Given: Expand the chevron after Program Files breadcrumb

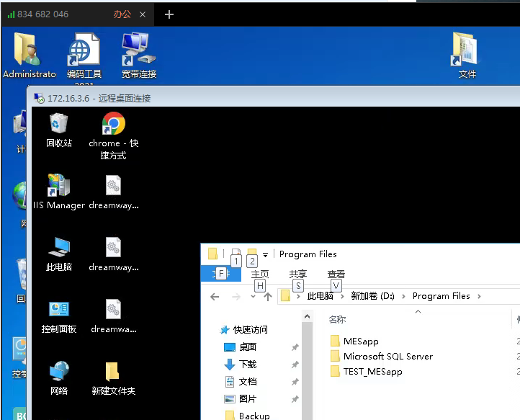Looking at the screenshot, I should [x=479, y=296].
